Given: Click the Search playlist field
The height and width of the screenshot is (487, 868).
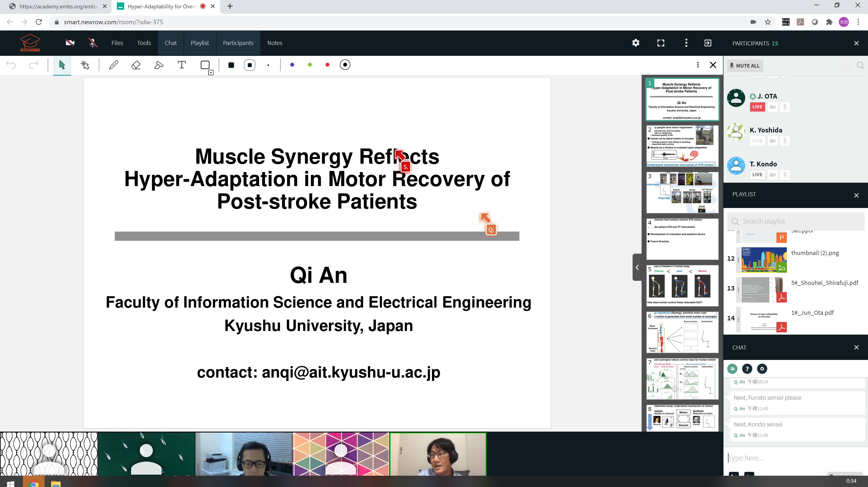Looking at the screenshot, I should click(x=795, y=221).
